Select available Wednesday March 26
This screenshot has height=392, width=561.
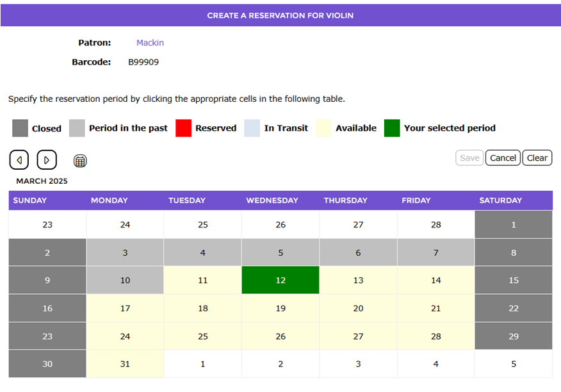pos(280,336)
